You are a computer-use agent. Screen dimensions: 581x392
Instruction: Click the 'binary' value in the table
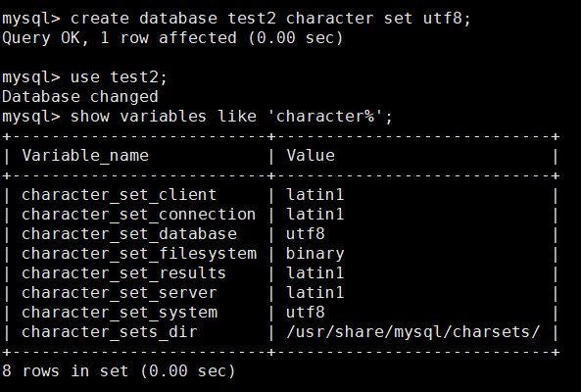(x=315, y=254)
